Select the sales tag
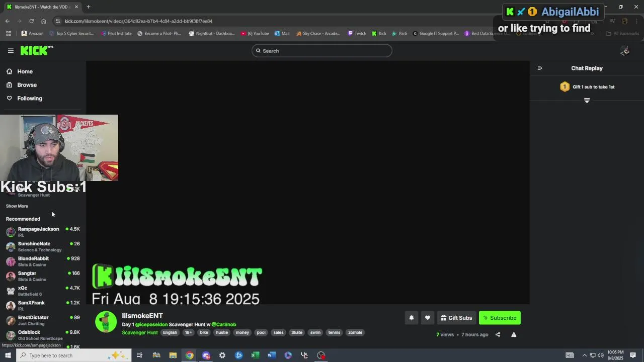 [x=278, y=332]
